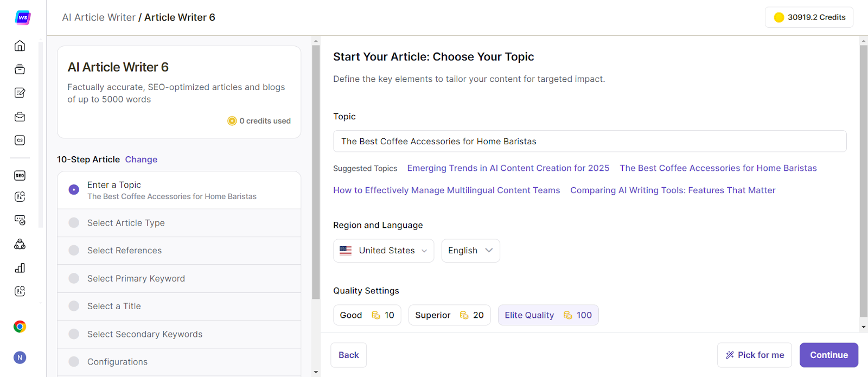Go to Select Article Type step
Viewport: 868px width, 377px height.
coord(126,223)
